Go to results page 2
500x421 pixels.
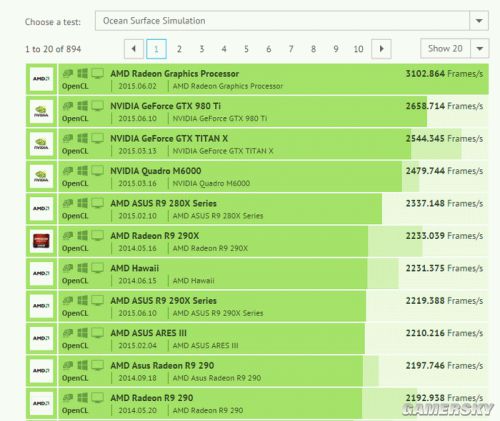coord(179,49)
